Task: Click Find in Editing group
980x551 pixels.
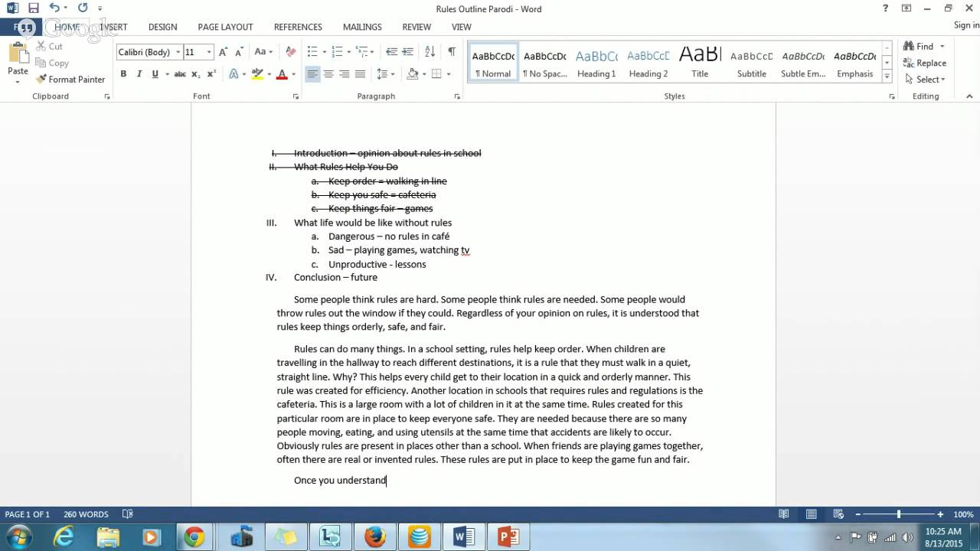Action: [x=918, y=46]
